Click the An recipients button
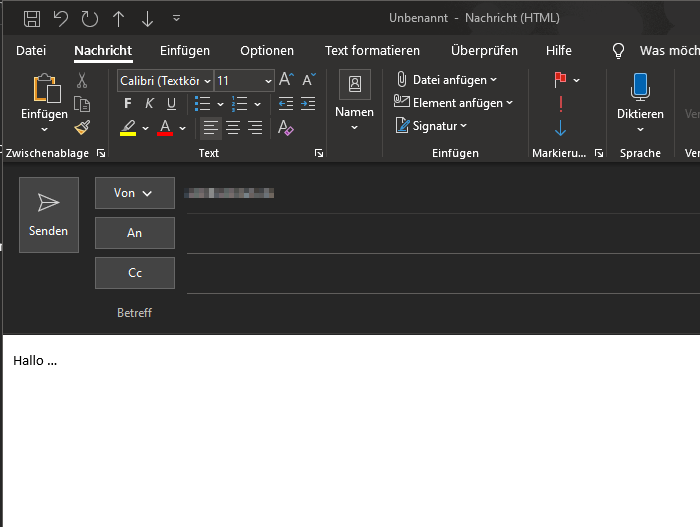The image size is (700, 527). 135,233
